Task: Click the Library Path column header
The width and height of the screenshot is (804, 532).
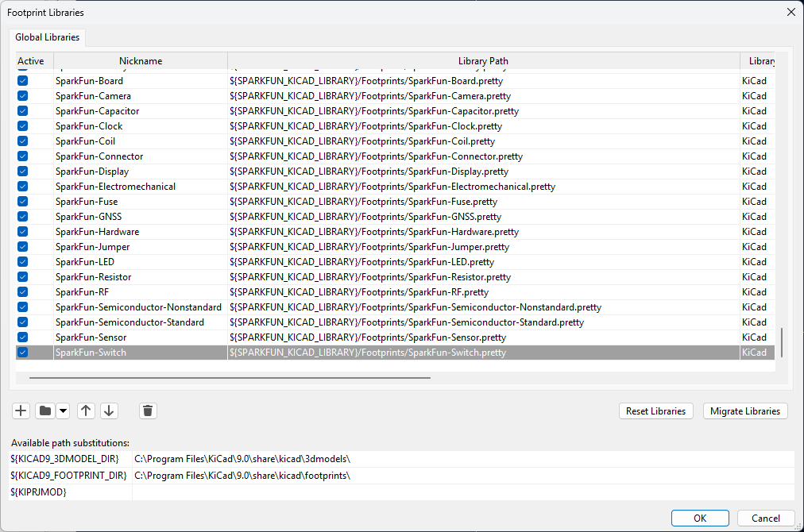Action: pos(484,61)
